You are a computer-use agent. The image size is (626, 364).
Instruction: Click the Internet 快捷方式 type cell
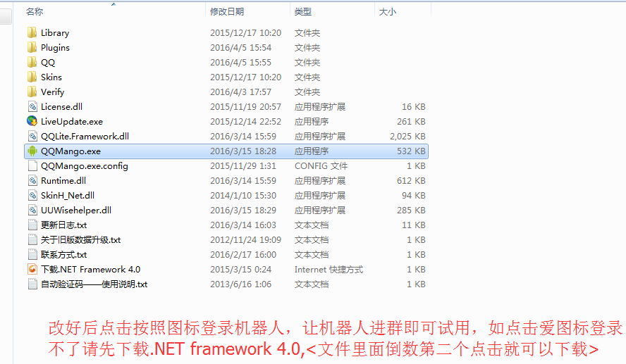click(329, 269)
